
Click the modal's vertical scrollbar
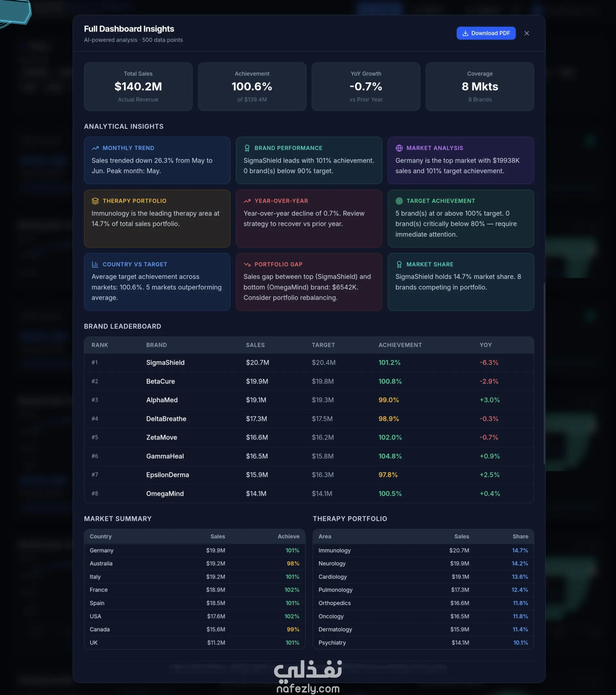click(x=544, y=373)
